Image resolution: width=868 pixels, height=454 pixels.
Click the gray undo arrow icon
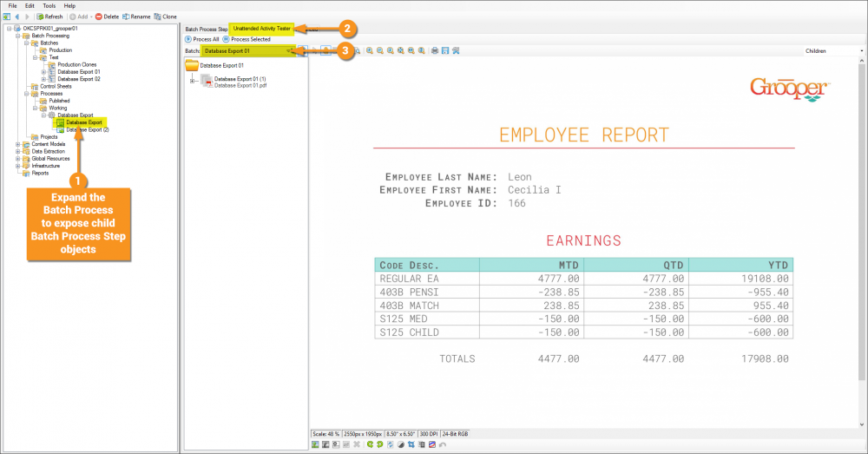pos(443,444)
